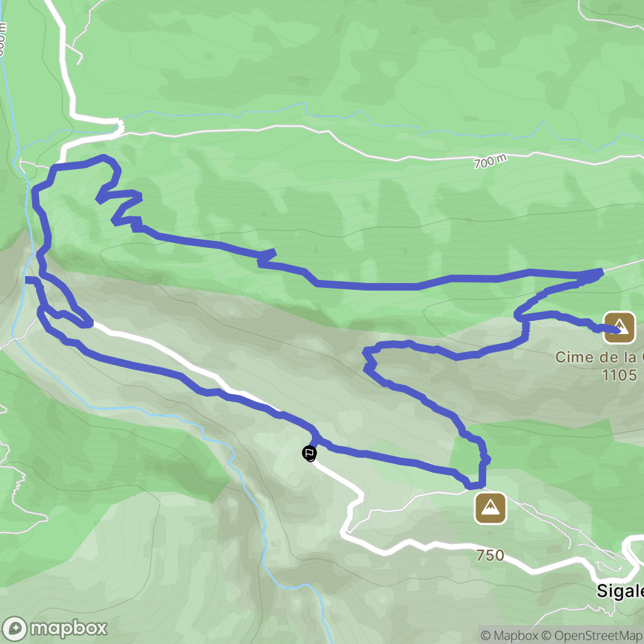Click the Cime de la peak name
This screenshot has height=644, width=644.
(599, 357)
